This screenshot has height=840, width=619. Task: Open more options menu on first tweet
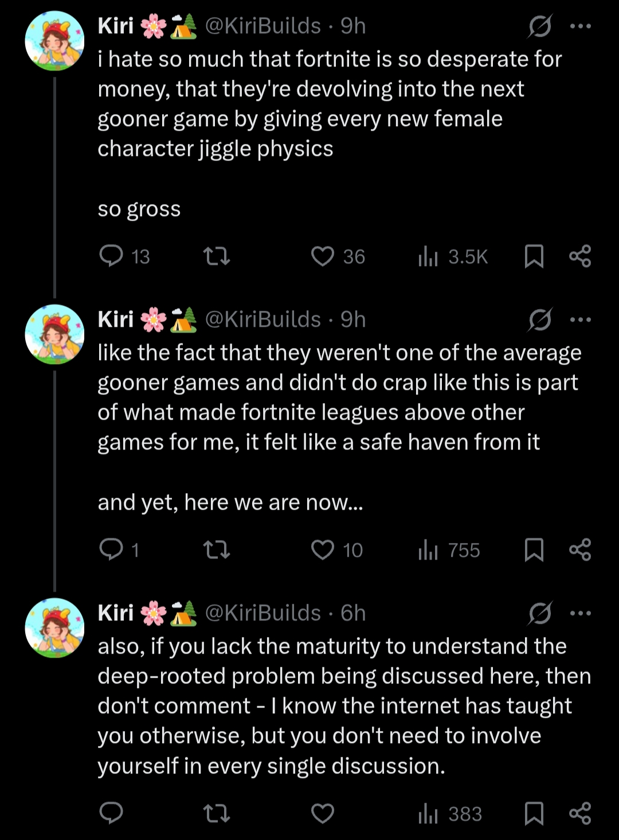[581, 26]
